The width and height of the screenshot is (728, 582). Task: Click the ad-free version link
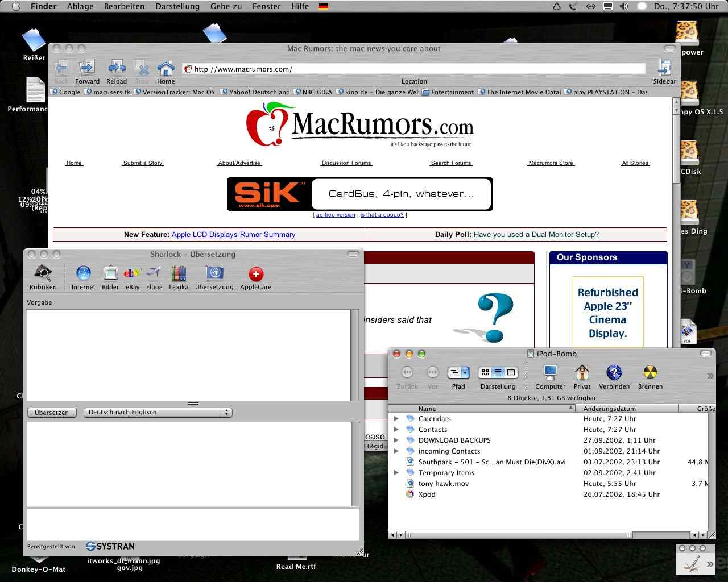tap(336, 215)
